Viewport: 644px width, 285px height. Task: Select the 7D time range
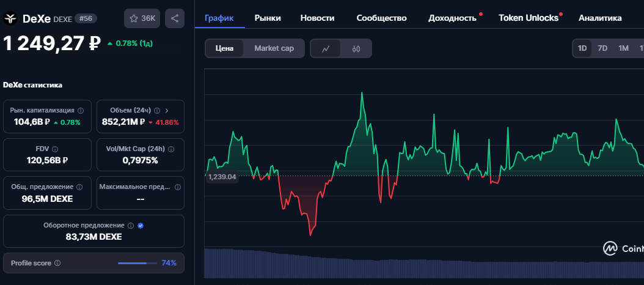(602, 48)
